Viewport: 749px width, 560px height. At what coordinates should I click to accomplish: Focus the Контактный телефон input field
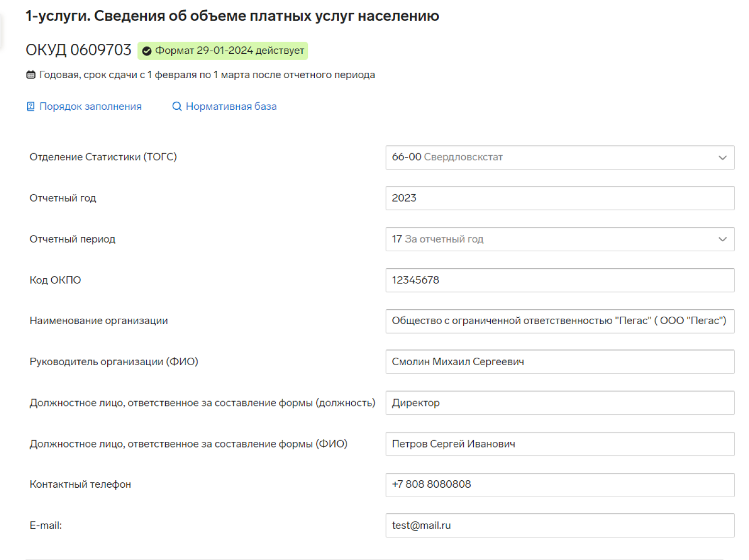point(560,485)
